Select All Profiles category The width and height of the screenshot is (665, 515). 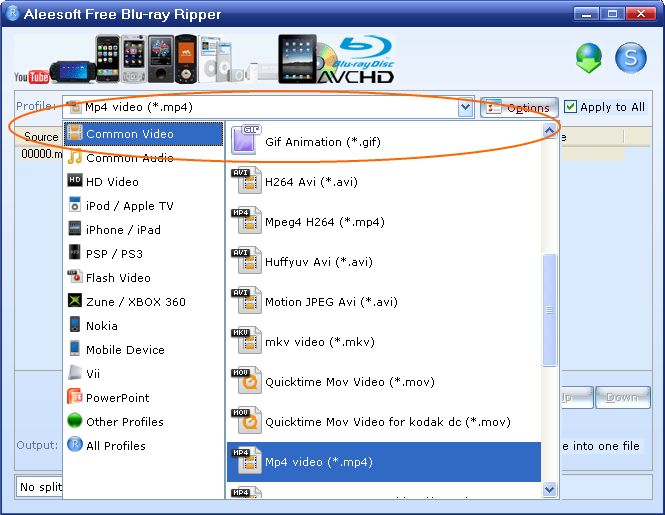tap(143, 445)
